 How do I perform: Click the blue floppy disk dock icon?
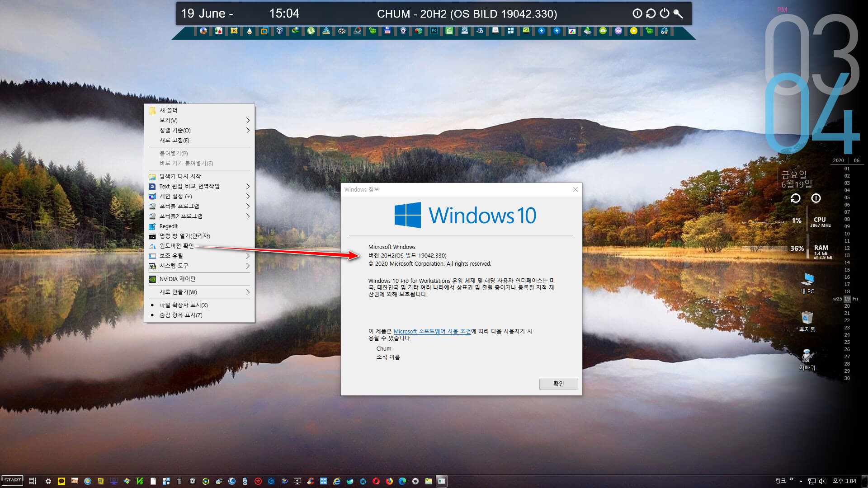[x=387, y=30]
